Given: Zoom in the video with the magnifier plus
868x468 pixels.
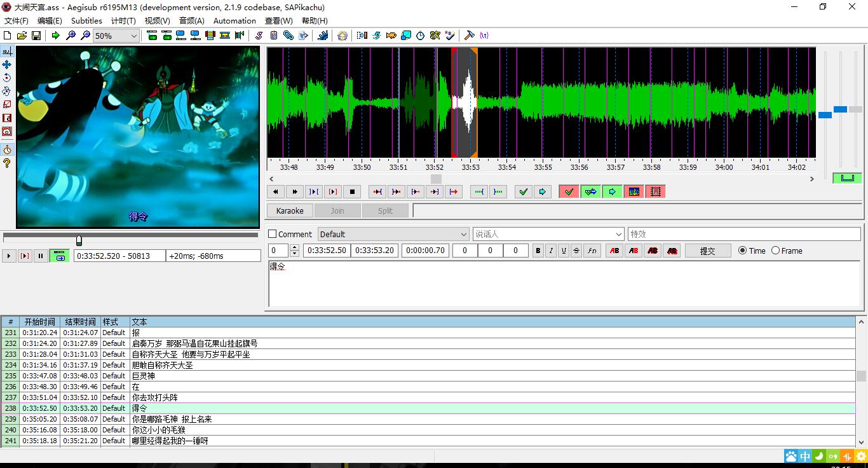Looking at the screenshot, I should (71, 36).
